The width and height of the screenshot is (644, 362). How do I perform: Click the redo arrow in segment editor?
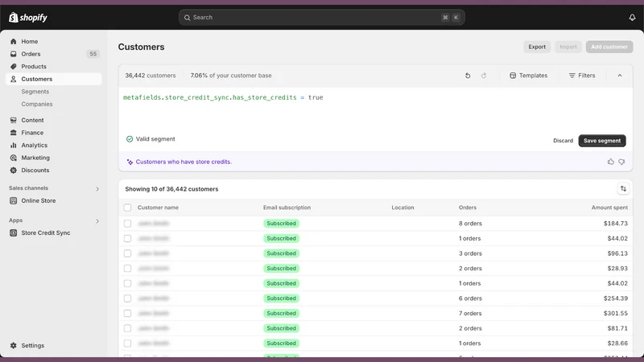click(x=484, y=76)
